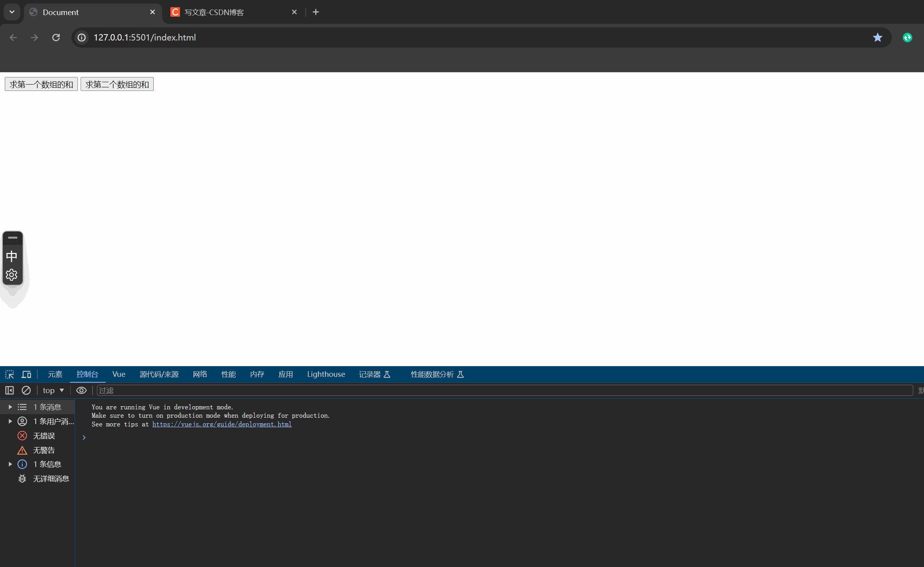
Task: Click inside the 过滤 filter field
Action: coord(238,390)
